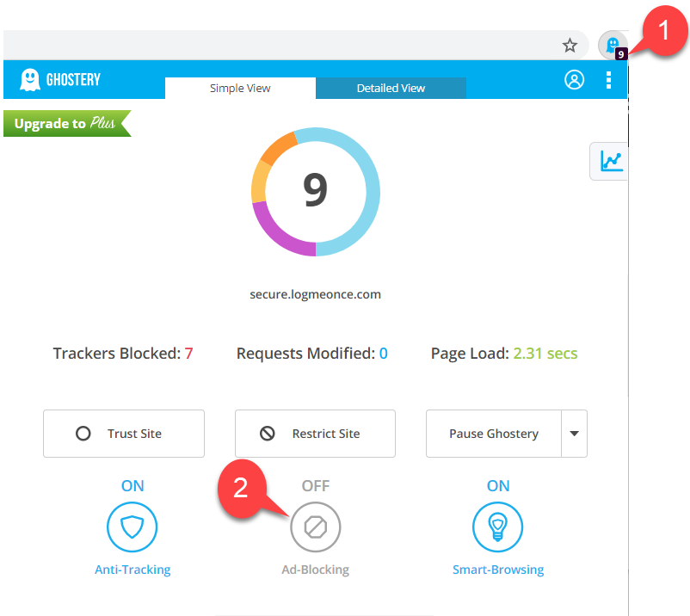Click the Trackers Blocked: 7 text
The height and width of the screenshot is (616, 690).
(x=123, y=354)
